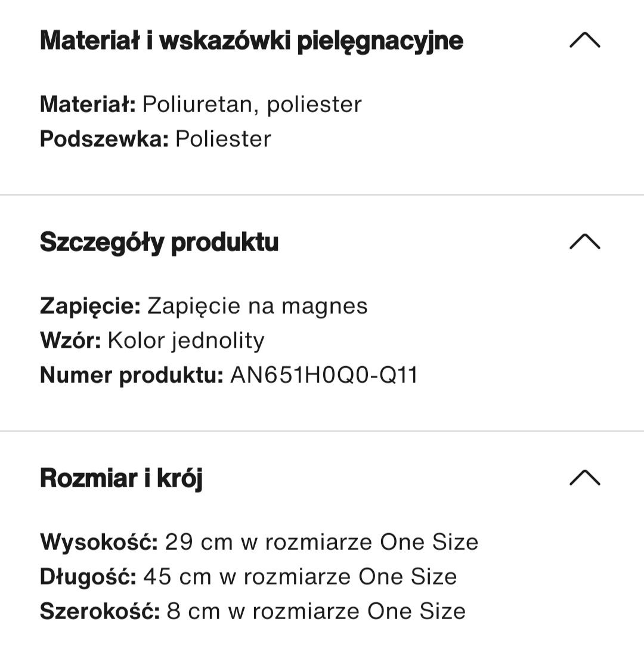
Task: Collapse the Szczegóły produktu chevron arrow
Action: (x=584, y=242)
